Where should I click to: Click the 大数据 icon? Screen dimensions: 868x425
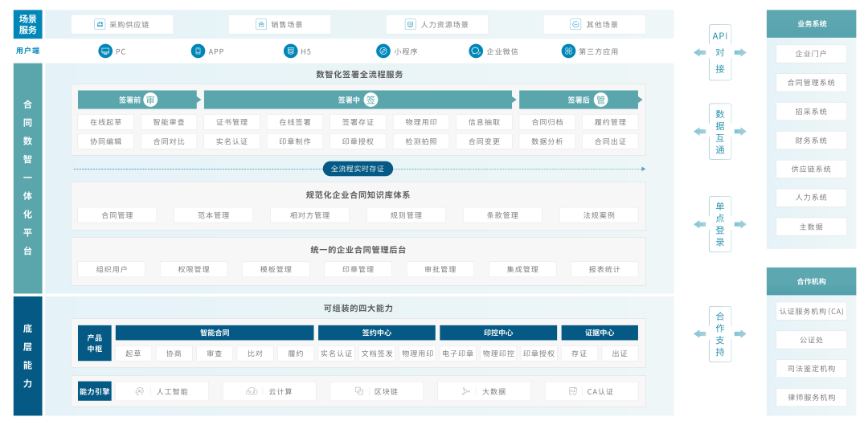click(x=466, y=391)
